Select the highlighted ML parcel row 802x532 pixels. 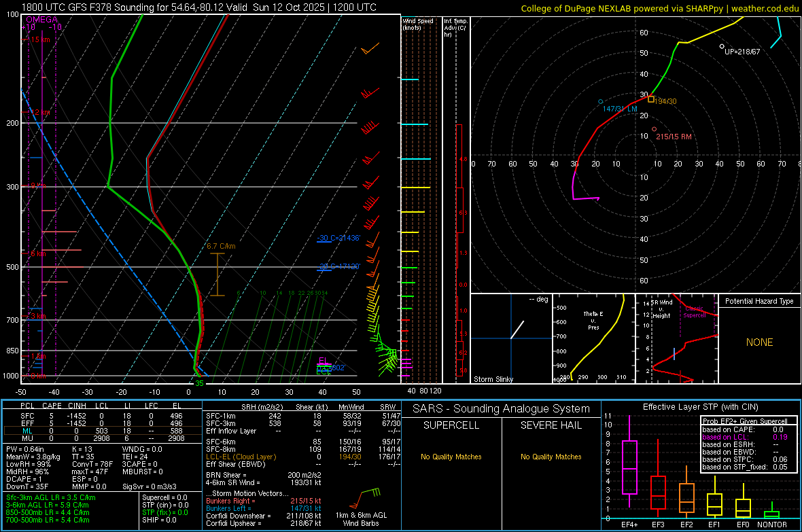click(x=103, y=431)
